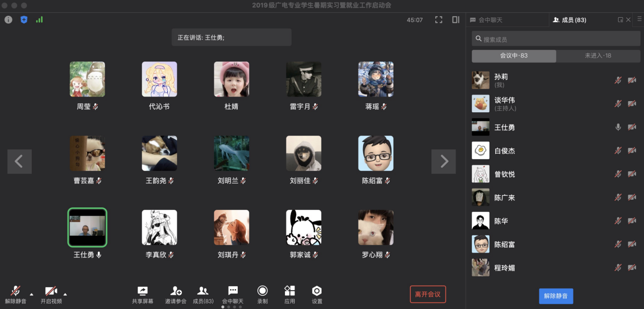This screenshot has height=309, width=644.
Task: Expand video options arrow next to 开启视频
Action: [65, 294]
